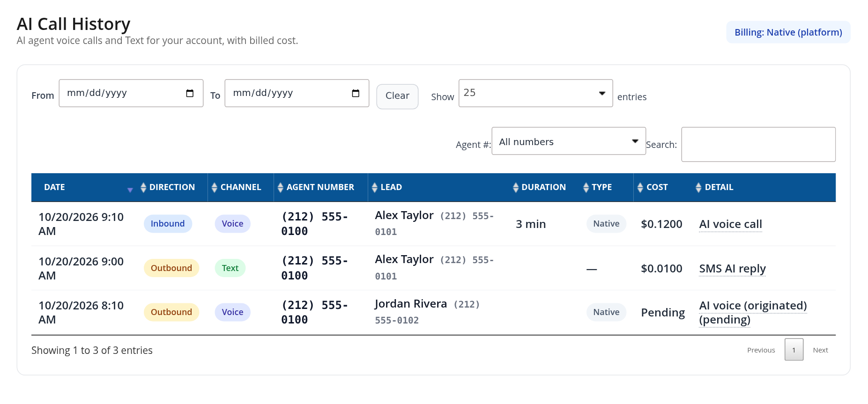Click the Billing: Native (platform) badge

tap(788, 32)
